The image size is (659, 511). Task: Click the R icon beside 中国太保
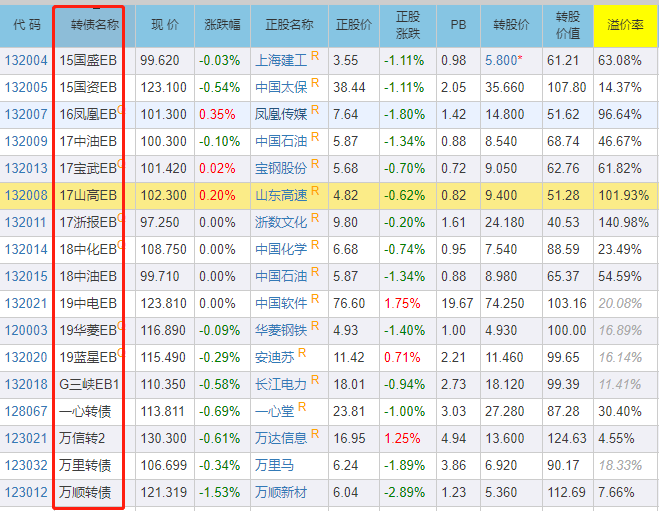pyautogui.click(x=315, y=83)
